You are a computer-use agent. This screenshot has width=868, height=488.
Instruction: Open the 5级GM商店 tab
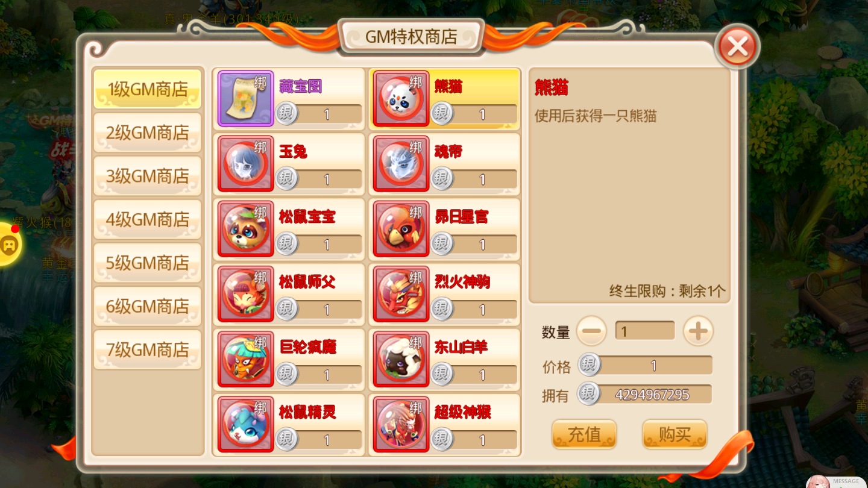click(148, 263)
